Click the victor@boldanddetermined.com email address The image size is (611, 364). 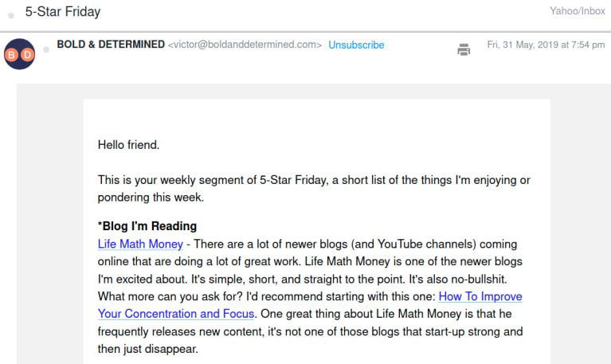pos(245,45)
